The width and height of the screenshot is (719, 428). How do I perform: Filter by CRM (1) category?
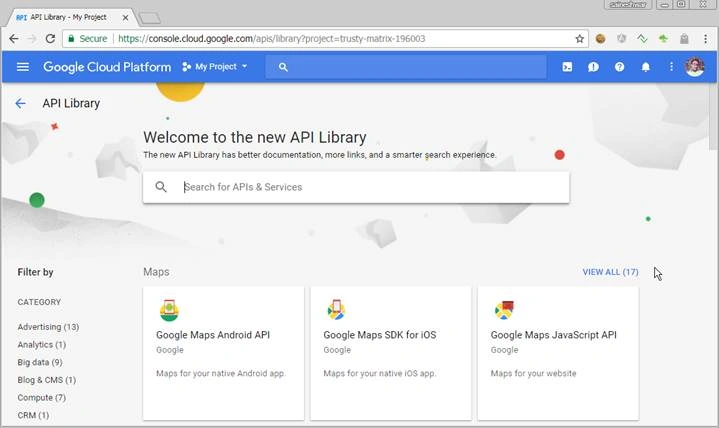[x=33, y=415]
